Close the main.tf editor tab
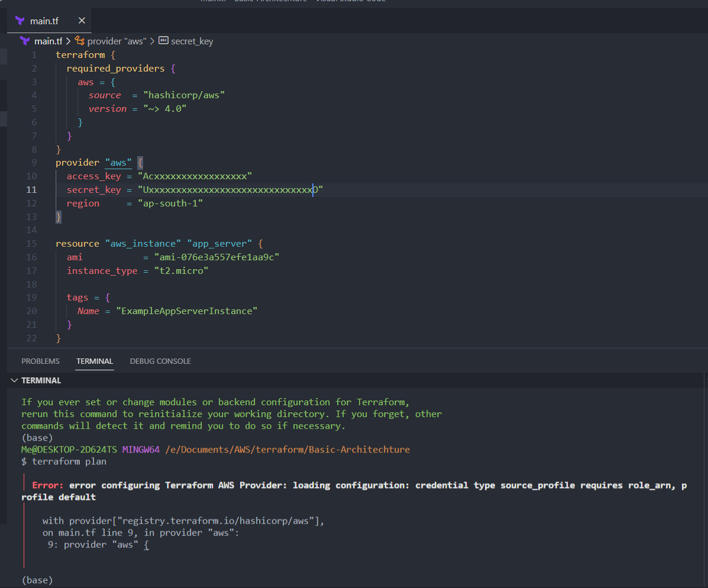Viewport: 708px width, 588px height. click(x=82, y=20)
